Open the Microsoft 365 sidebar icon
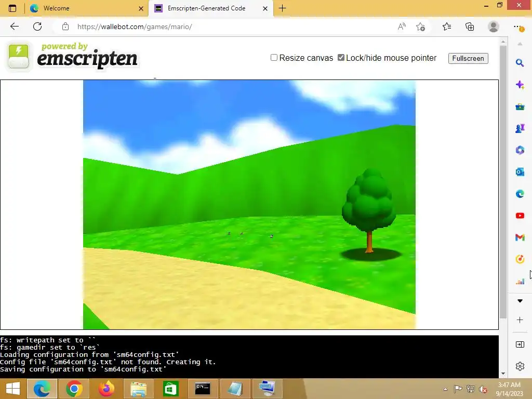This screenshot has height=399, width=532. pos(520,150)
